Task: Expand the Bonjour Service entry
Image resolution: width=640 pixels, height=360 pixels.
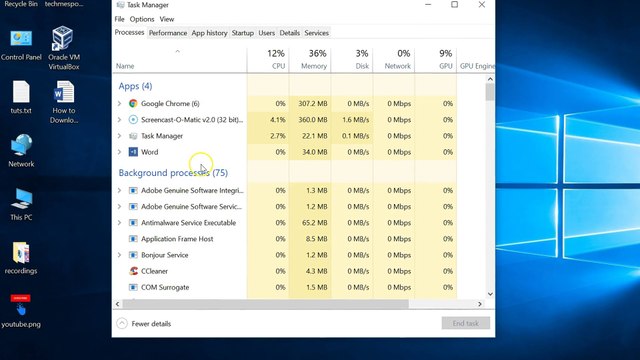Action: [119, 255]
